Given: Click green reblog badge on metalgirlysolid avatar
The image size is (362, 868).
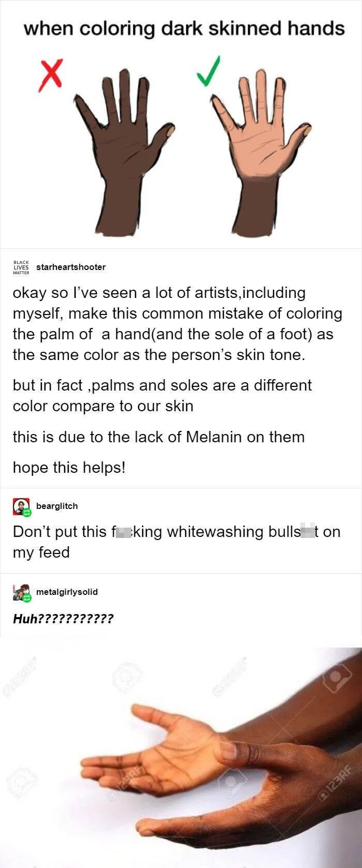Looking at the screenshot, I should pyautogui.click(x=27, y=598).
